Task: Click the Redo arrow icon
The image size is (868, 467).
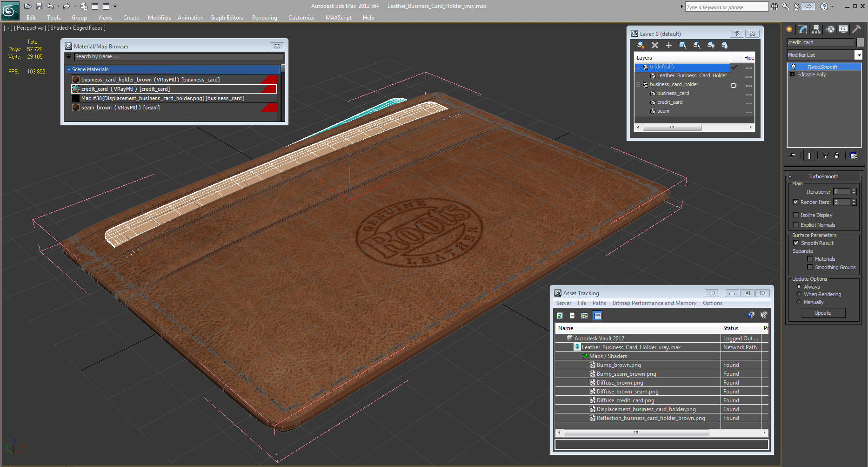Action: (x=67, y=6)
